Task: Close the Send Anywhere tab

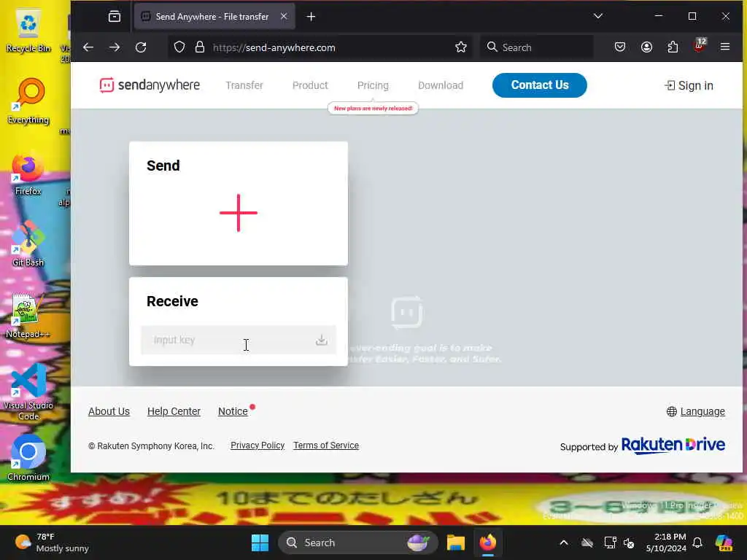Action: (x=284, y=16)
